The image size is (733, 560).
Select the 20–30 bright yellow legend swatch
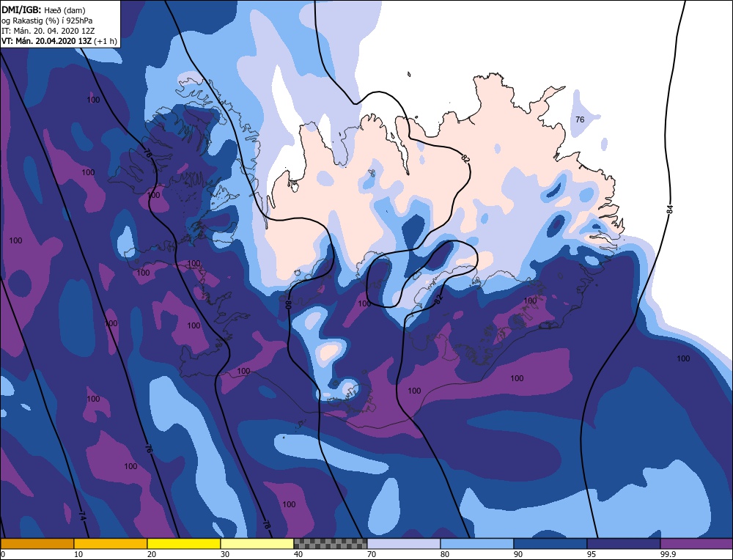(x=184, y=544)
